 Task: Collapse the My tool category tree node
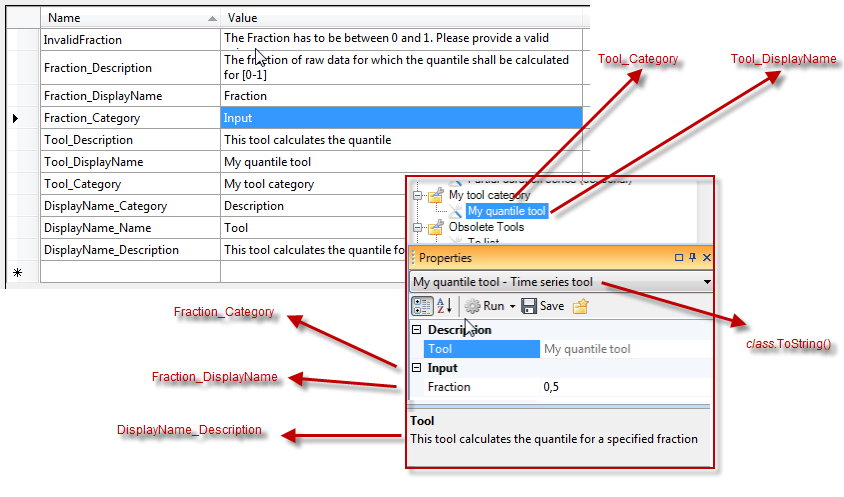[419, 196]
